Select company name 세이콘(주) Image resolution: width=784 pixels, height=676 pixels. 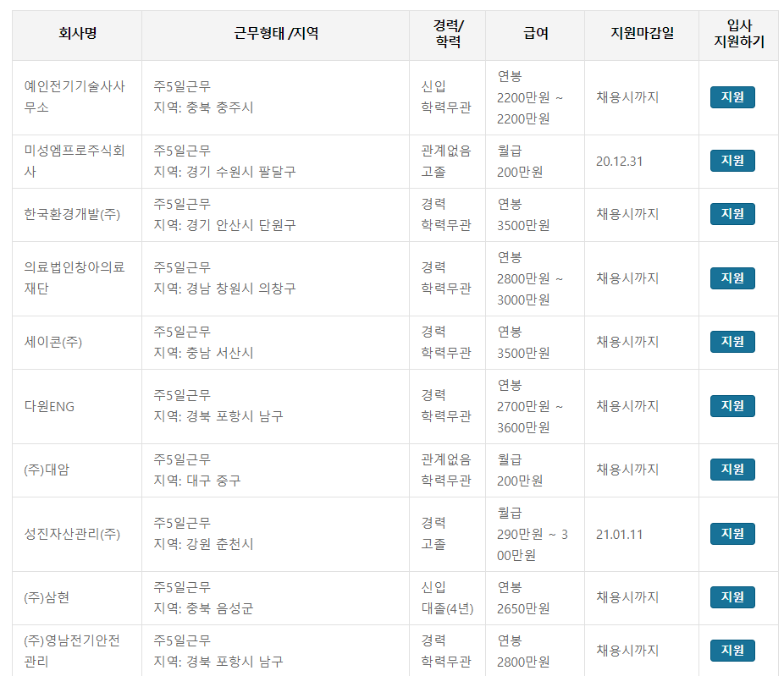tap(53, 343)
